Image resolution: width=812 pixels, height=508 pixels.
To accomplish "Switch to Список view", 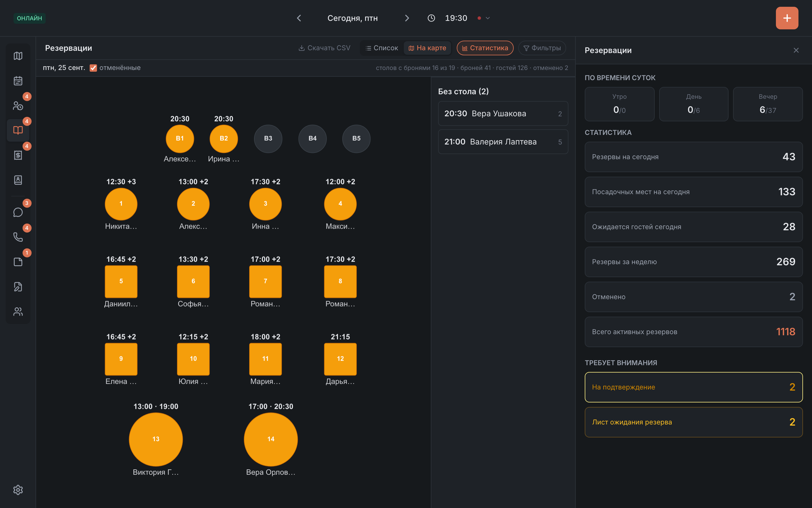I will [382, 48].
